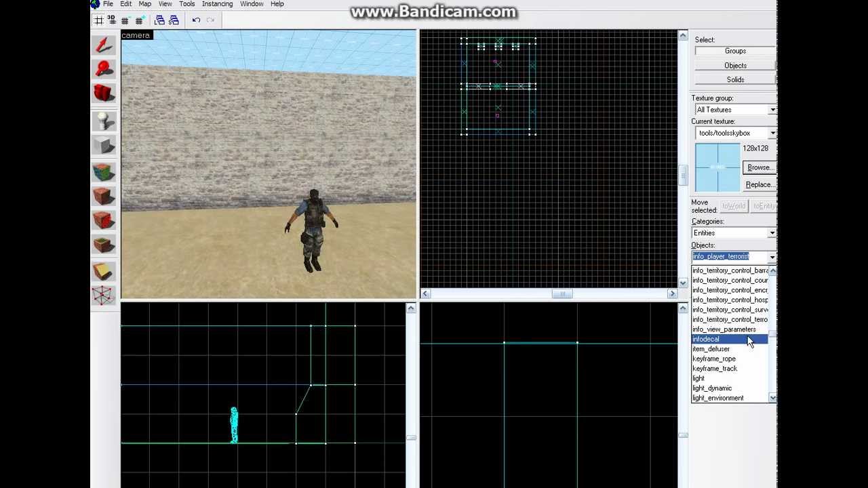Click the save window state icon

point(174,20)
